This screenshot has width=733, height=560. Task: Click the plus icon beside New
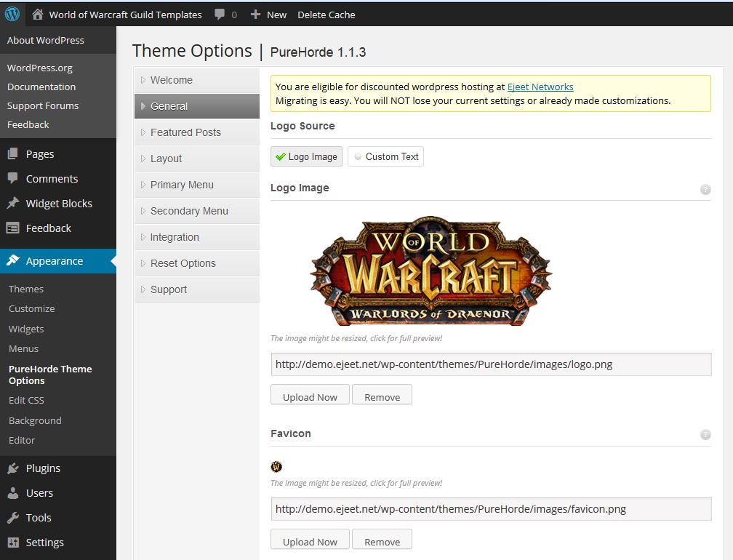click(x=255, y=15)
